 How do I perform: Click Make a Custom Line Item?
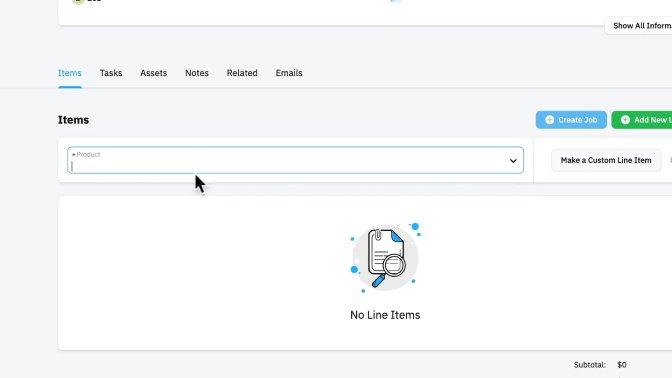(606, 160)
